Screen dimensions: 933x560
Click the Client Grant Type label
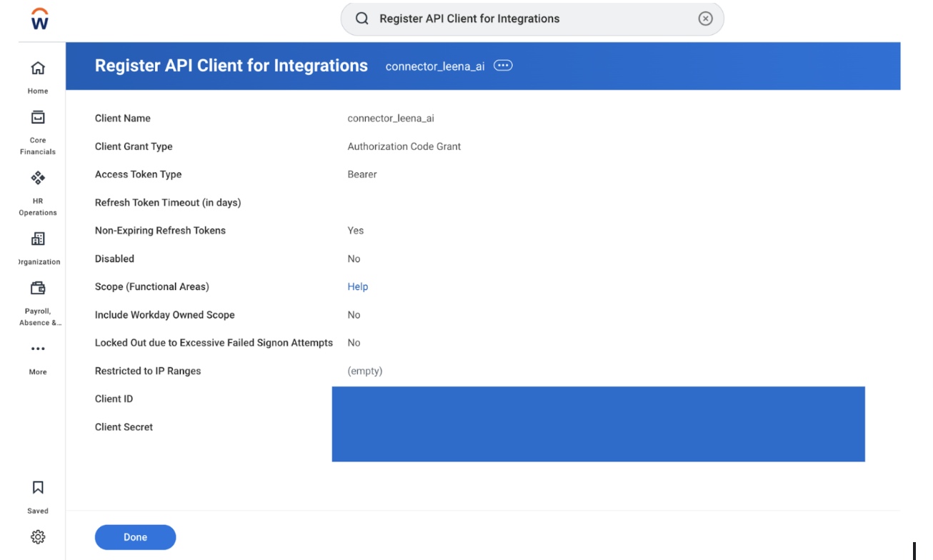(134, 146)
